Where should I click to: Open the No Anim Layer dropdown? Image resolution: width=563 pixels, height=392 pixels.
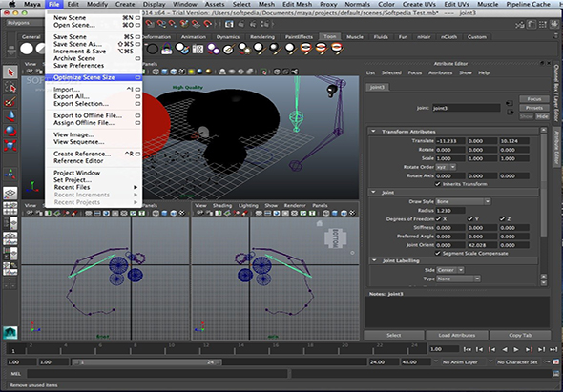pos(463,362)
